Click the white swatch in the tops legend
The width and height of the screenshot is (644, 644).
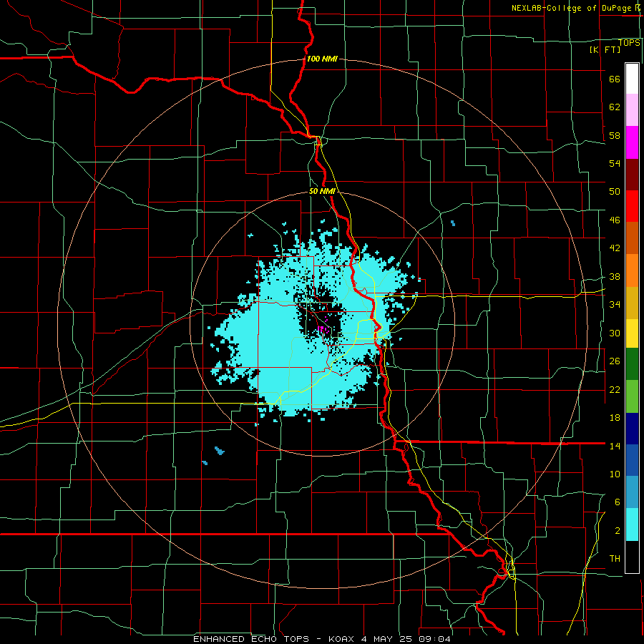632,79
